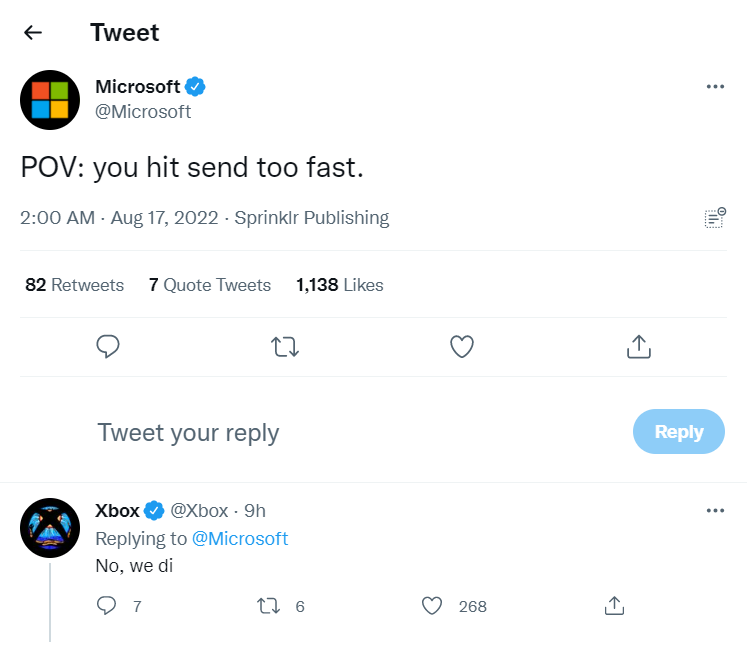Retweet the Xbox reply
The height and width of the screenshot is (646, 747).
coord(268,606)
